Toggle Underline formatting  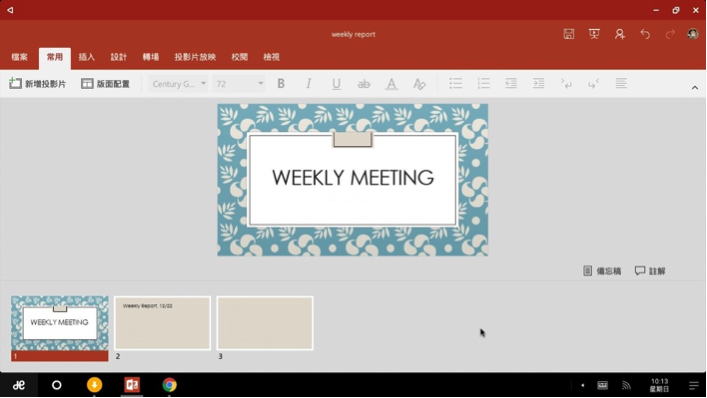pos(336,84)
